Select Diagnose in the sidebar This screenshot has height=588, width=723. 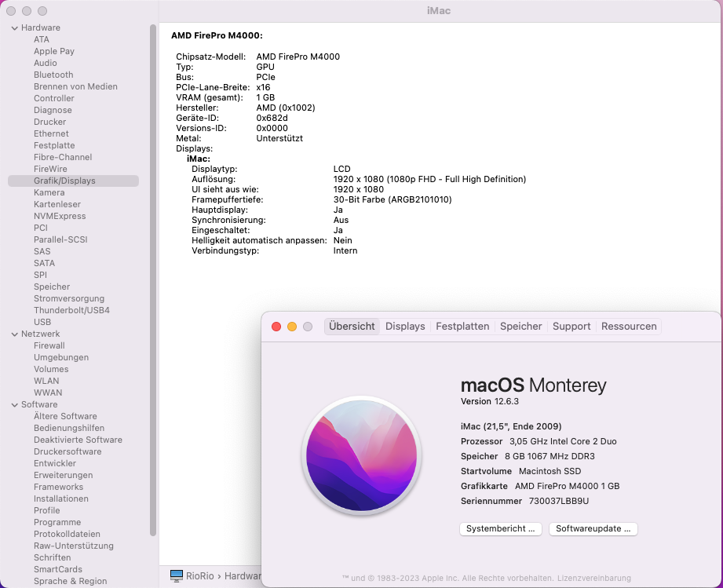coord(53,110)
